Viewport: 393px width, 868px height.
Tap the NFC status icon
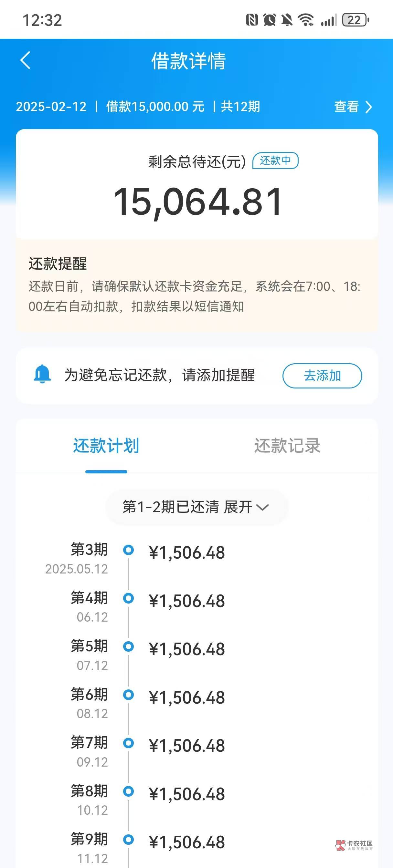(252, 20)
